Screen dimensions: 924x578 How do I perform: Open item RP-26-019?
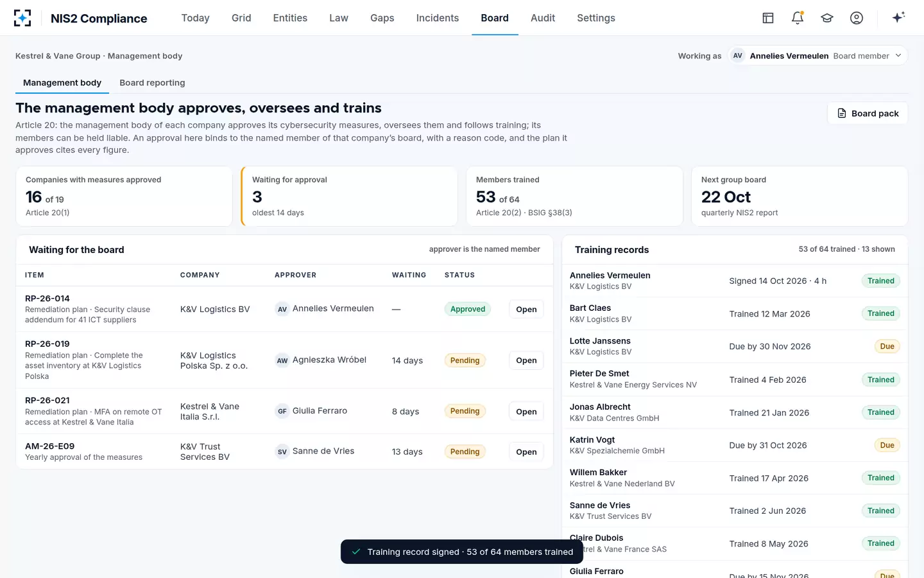tap(526, 360)
